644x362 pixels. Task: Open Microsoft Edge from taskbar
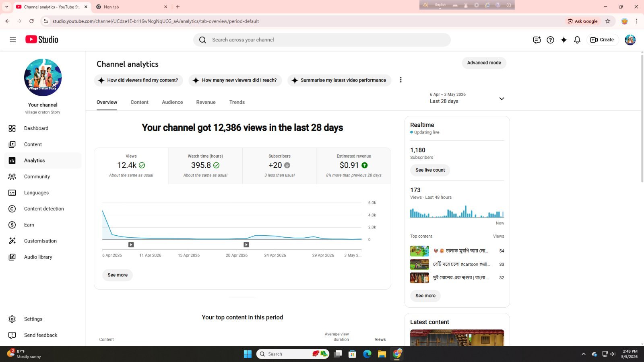pos(367,354)
